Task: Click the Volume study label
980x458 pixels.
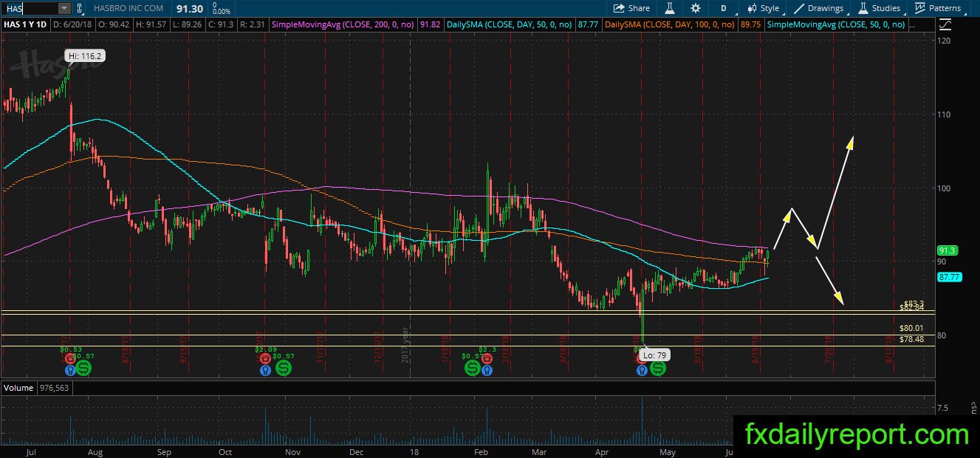Action: [18, 388]
